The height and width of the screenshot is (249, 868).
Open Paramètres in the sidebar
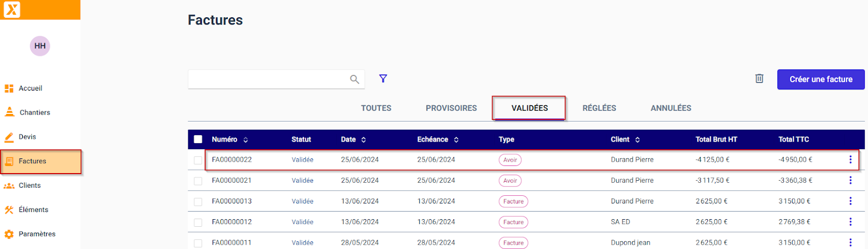pyautogui.click(x=37, y=234)
